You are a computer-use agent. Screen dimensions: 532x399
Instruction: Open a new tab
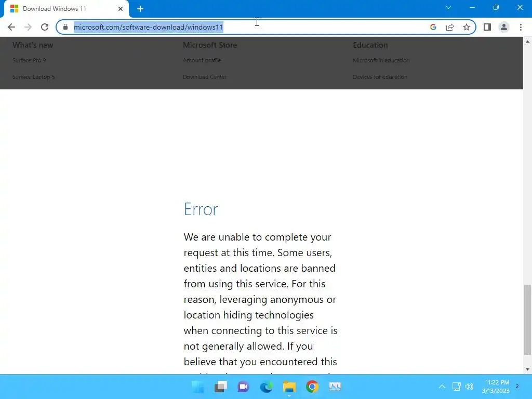tap(140, 9)
